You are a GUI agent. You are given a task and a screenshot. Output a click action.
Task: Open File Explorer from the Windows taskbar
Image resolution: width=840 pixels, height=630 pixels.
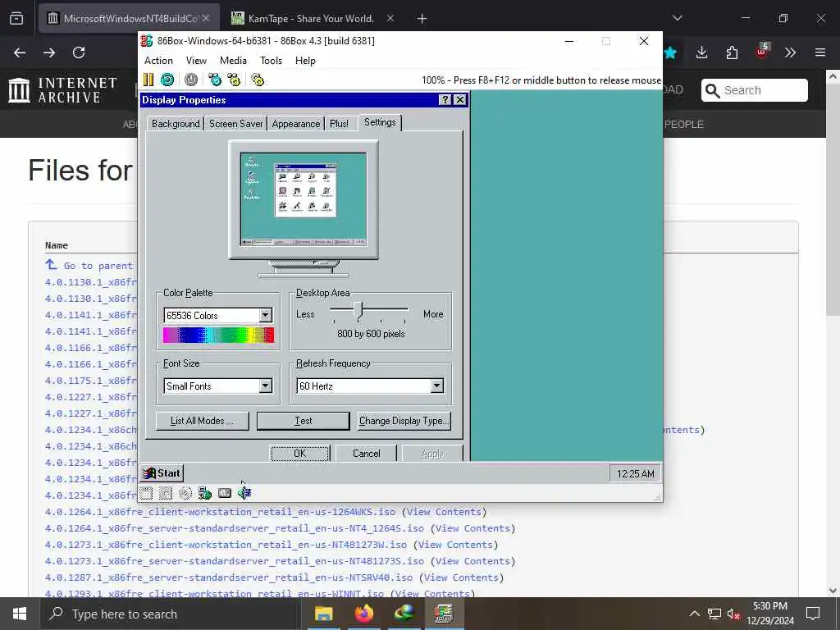[323, 614]
